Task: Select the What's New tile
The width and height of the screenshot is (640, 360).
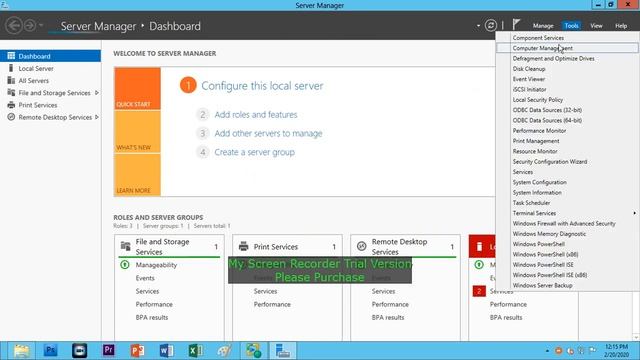Action: coord(137,131)
